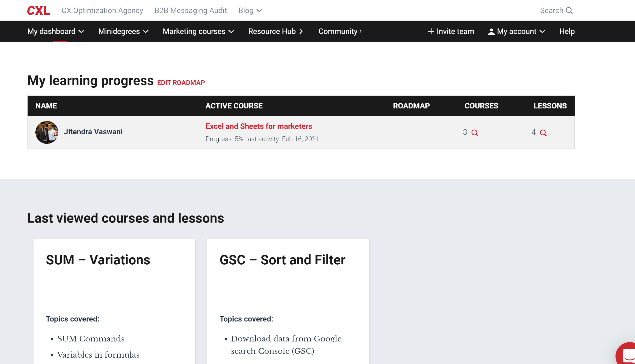This screenshot has height=364, width=635.
Task: Open the GSC – Sort and Filter card
Action: (282, 260)
